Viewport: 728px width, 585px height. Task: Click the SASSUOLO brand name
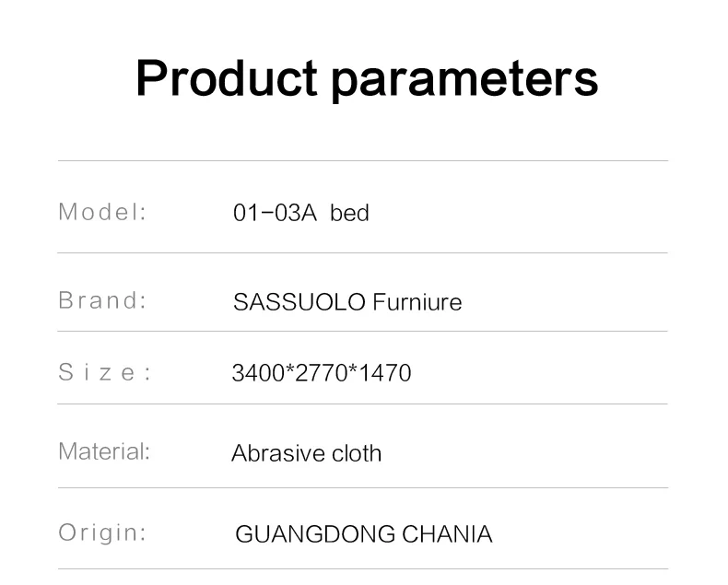click(x=288, y=302)
